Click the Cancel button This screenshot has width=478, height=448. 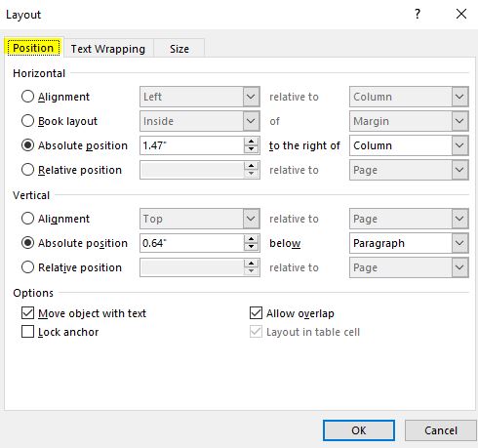[x=441, y=430]
